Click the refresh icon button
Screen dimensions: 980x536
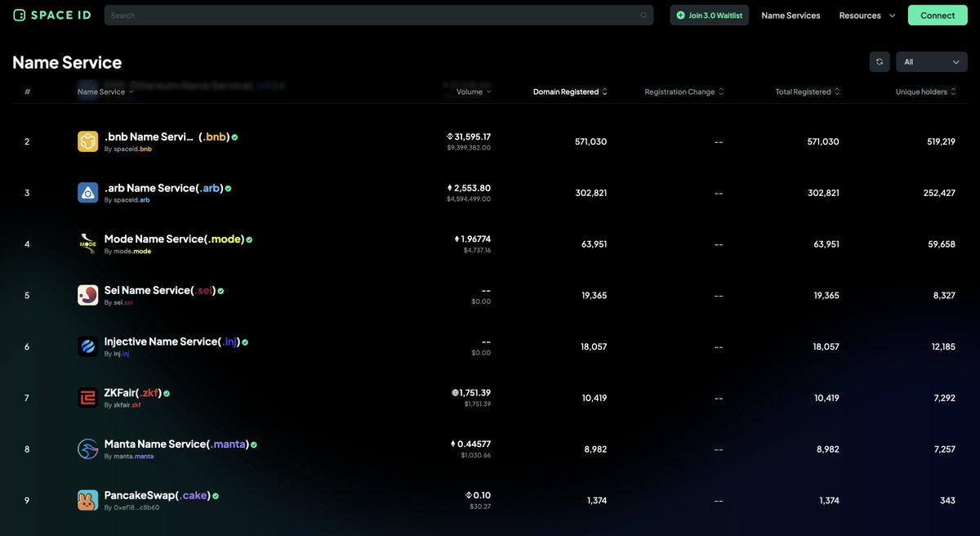(x=880, y=61)
